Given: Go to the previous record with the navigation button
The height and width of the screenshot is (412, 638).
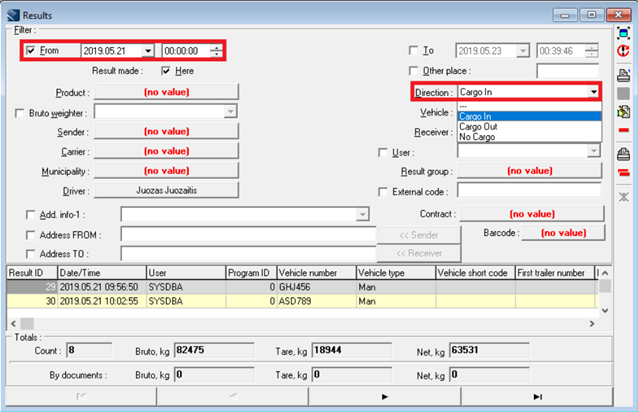Looking at the screenshot, I should (x=233, y=397).
